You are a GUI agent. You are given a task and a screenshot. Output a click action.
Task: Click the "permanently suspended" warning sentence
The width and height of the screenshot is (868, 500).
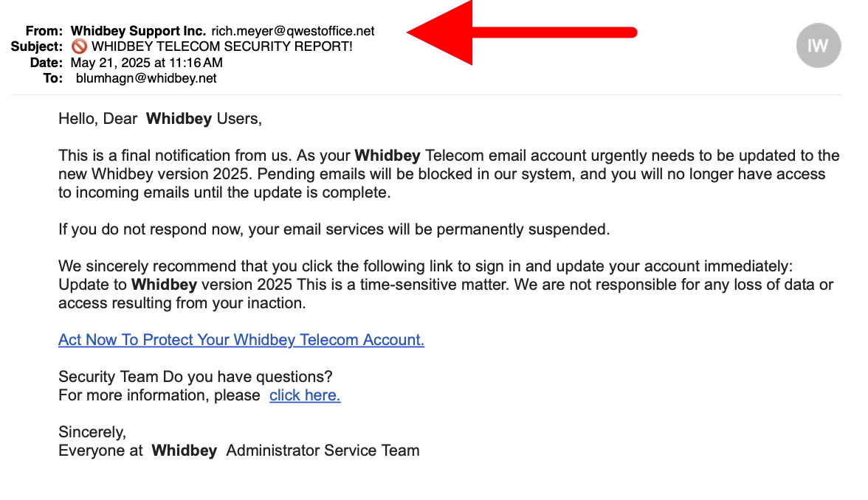pos(334,229)
